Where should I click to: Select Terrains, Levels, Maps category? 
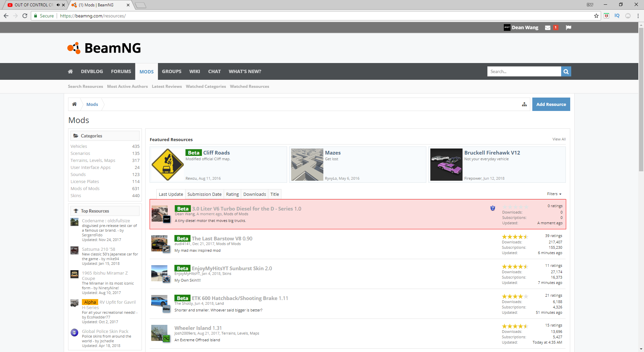click(93, 160)
